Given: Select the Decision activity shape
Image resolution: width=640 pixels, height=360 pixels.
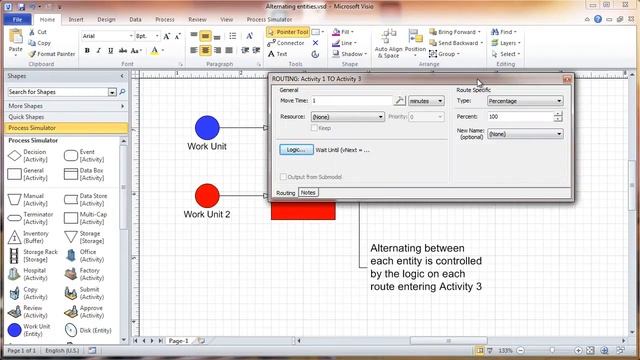Looking at the screenshot, I should click(28, 156).
